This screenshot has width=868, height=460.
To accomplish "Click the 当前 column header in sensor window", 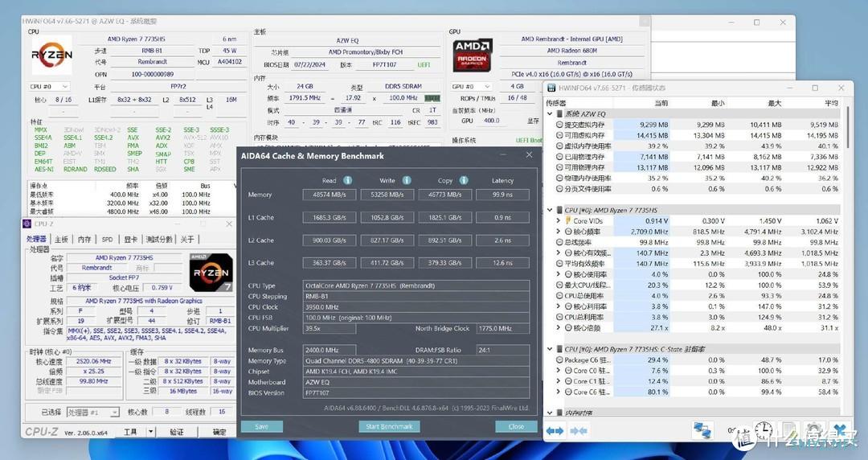I will (661, 102).
